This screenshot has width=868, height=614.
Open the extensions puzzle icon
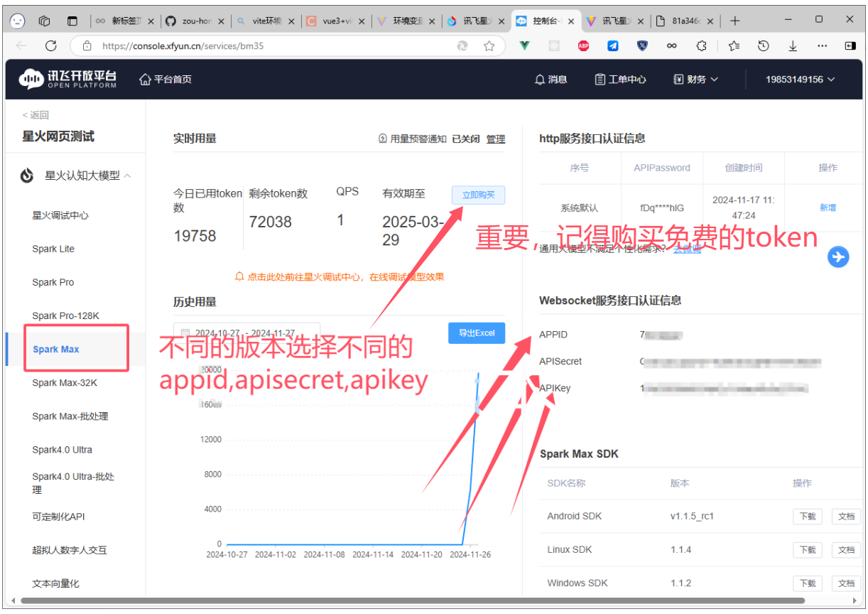pos(701,45)
